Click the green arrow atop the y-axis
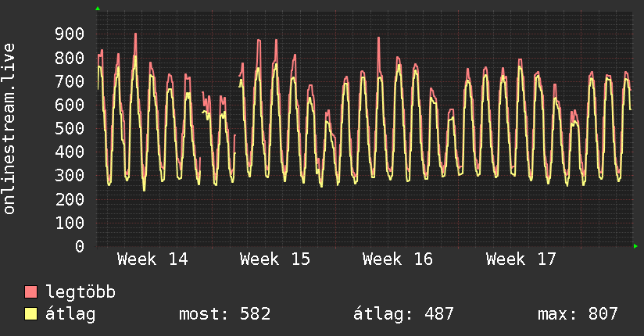Screen dimensions: 644x336 tap(98, 9)
